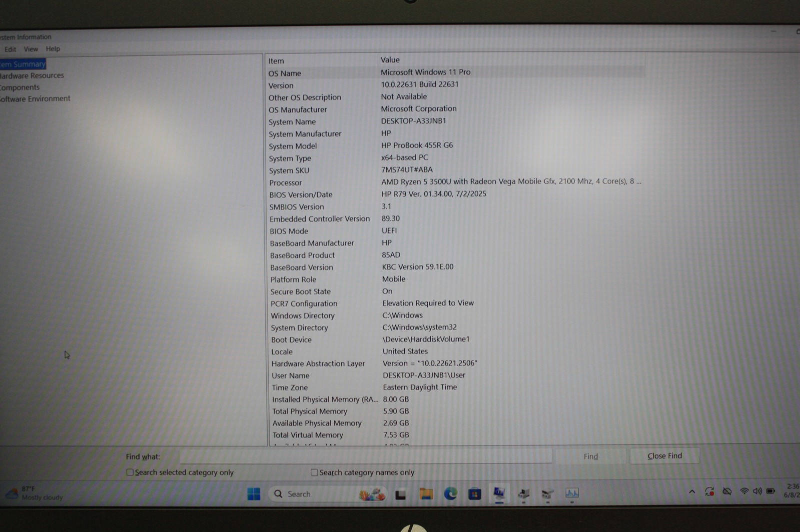Image resolution: width=800 pixels, height=532 pixels.
Task: Select Embedded Controller Version row
Action: coord(455,218)
